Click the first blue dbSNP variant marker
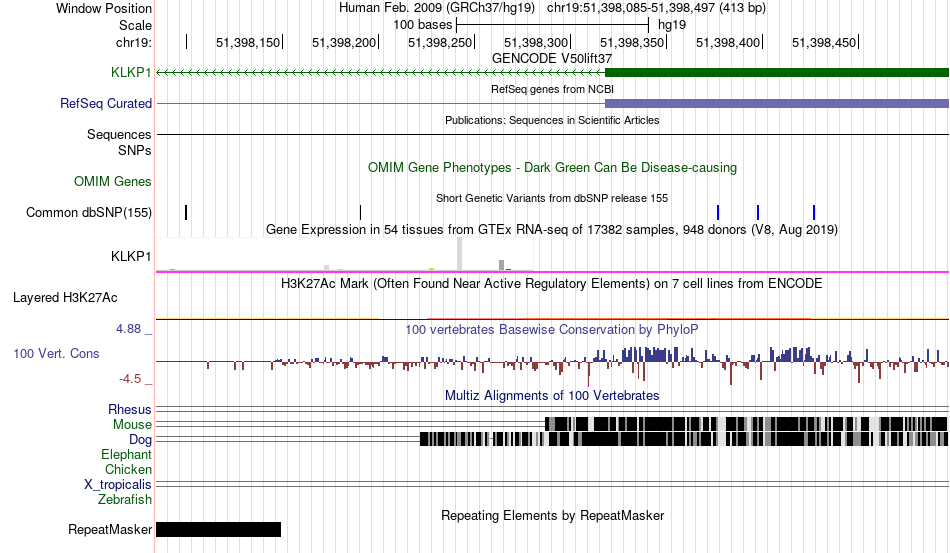 pos(718,213)
